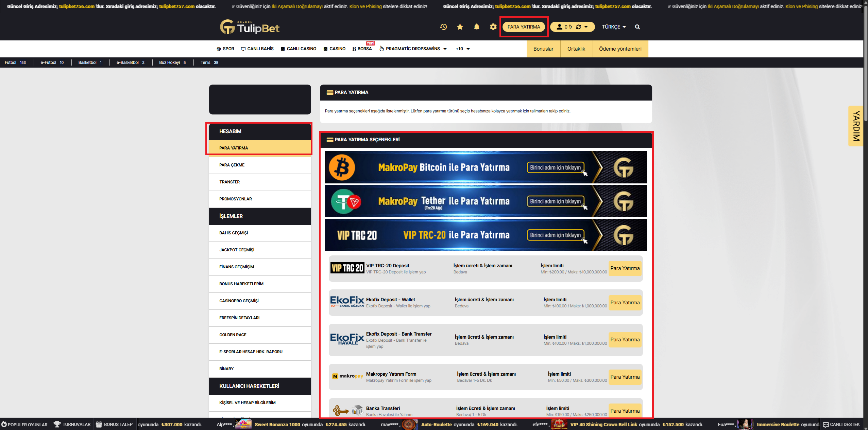868x430 pixels.
Task: Click Para Yatırma for Banka Transferi
Action: [x=625, y=411]
